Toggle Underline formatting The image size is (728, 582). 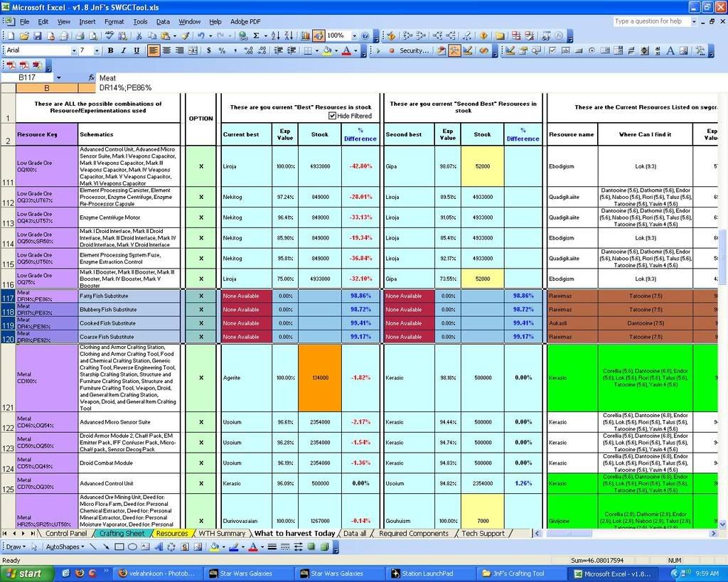(136, 50)
